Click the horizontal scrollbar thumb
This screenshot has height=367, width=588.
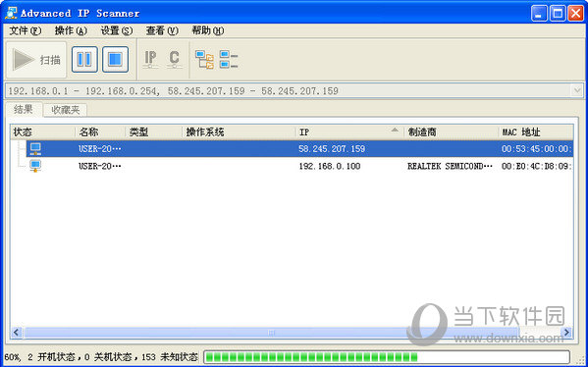(x=272, y=332)
